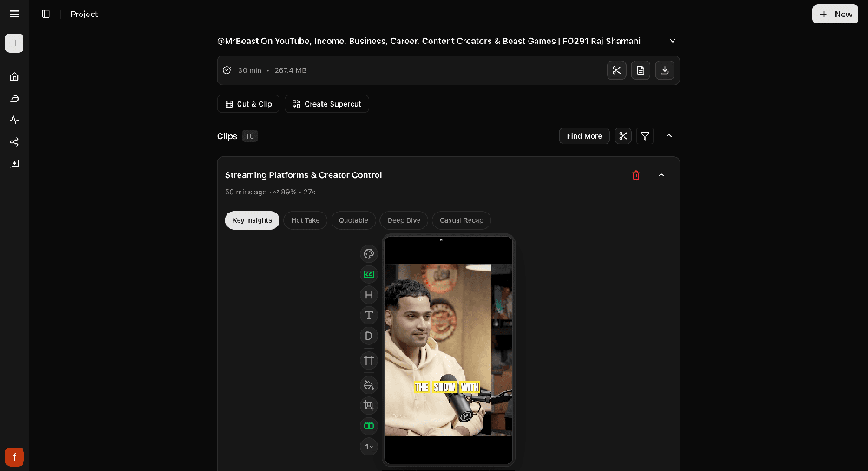Collapse the Clips section
868x471 pixels.
click(669, 136)
